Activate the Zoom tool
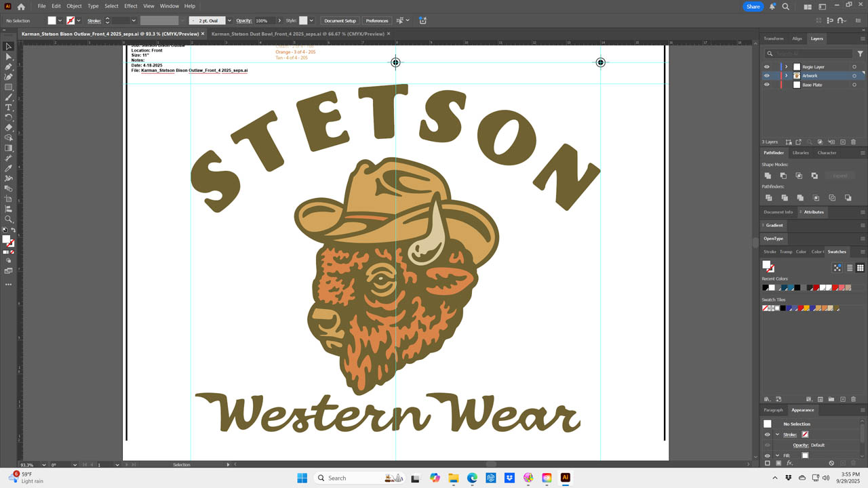The image size is (868, 488). coord(9,220)
